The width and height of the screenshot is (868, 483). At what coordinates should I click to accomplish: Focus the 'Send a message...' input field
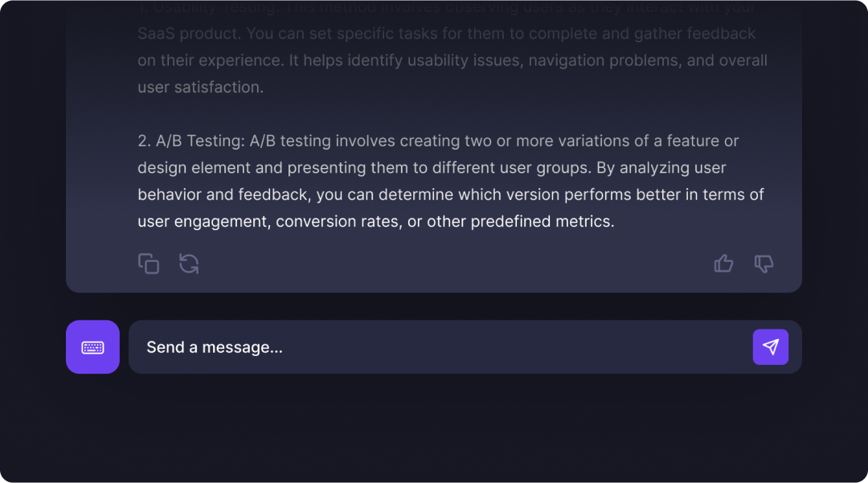pos(440,347)
